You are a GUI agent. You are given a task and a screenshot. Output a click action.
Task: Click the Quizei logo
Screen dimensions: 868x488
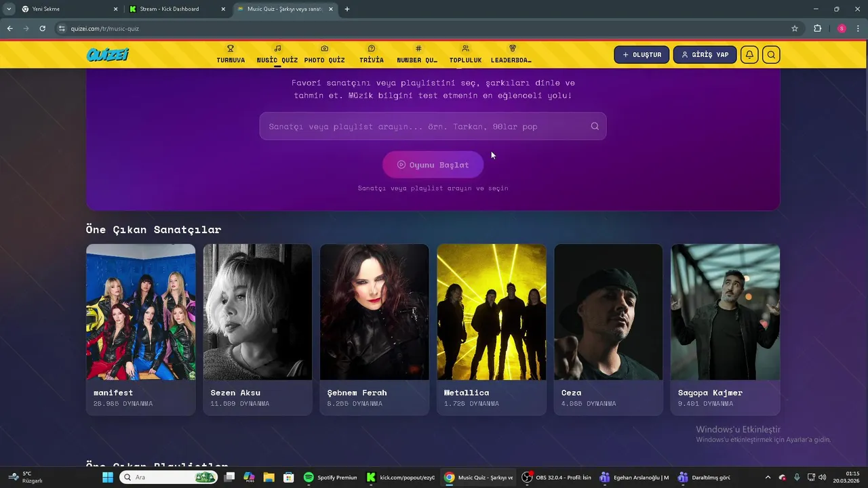107,55
